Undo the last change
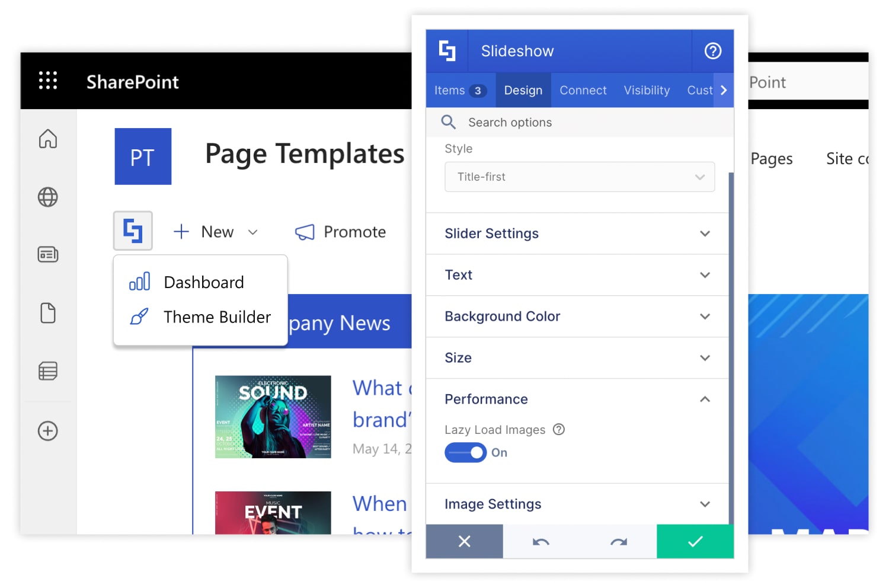889x588 pixels. pyautogui.click(x=541, y=541)
